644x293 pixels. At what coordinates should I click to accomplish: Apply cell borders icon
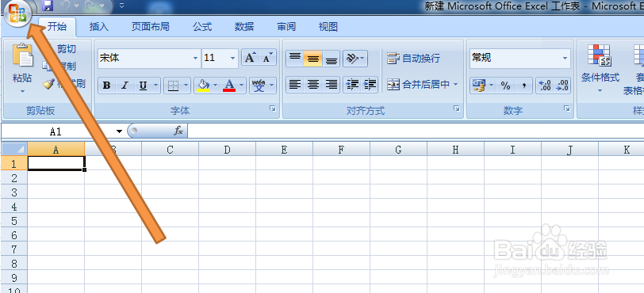coord(174,86)
